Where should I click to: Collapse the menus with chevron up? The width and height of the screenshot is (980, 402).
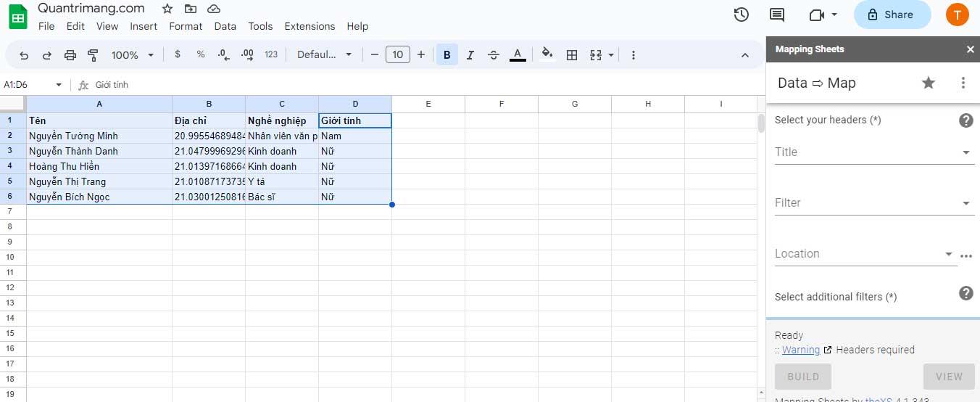pos(744,55)
